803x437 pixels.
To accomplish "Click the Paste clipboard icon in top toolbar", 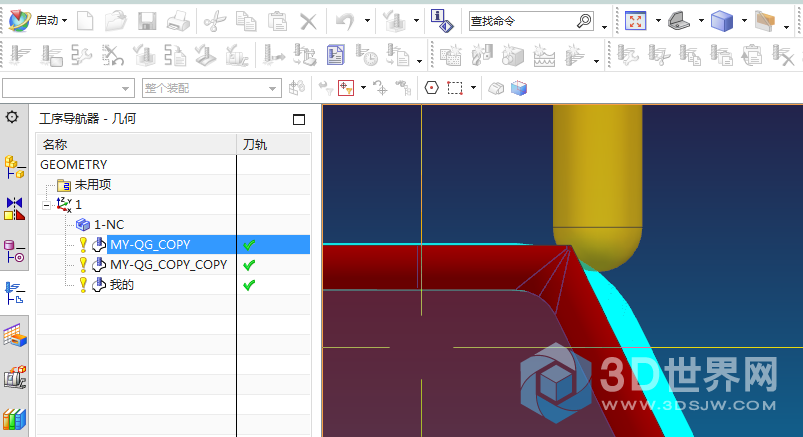I will 278,21.
